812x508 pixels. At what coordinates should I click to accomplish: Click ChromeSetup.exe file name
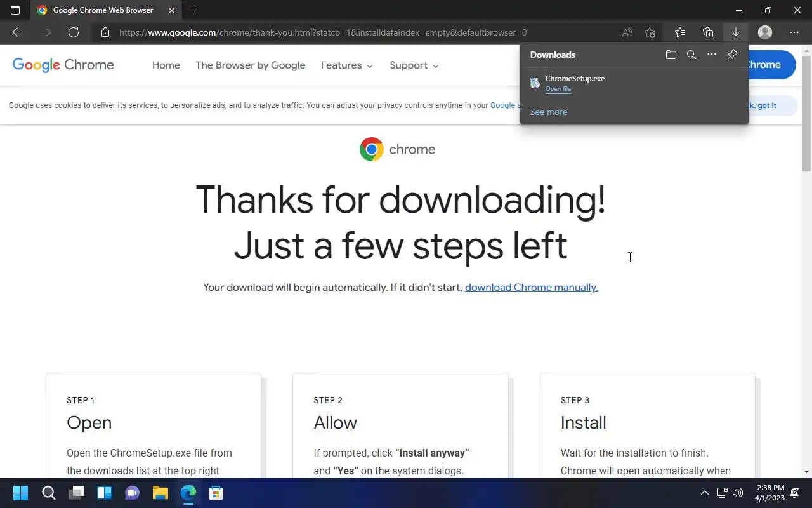[575, 79]
